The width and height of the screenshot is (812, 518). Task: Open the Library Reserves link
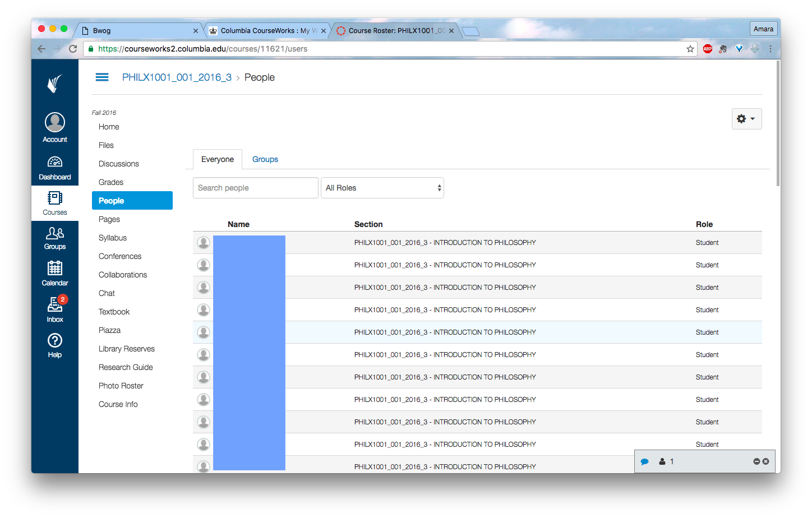(x=127, y=349)
